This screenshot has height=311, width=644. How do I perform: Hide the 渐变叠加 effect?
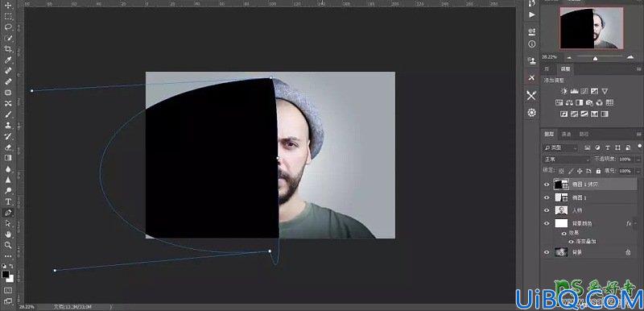pos(571,242)
